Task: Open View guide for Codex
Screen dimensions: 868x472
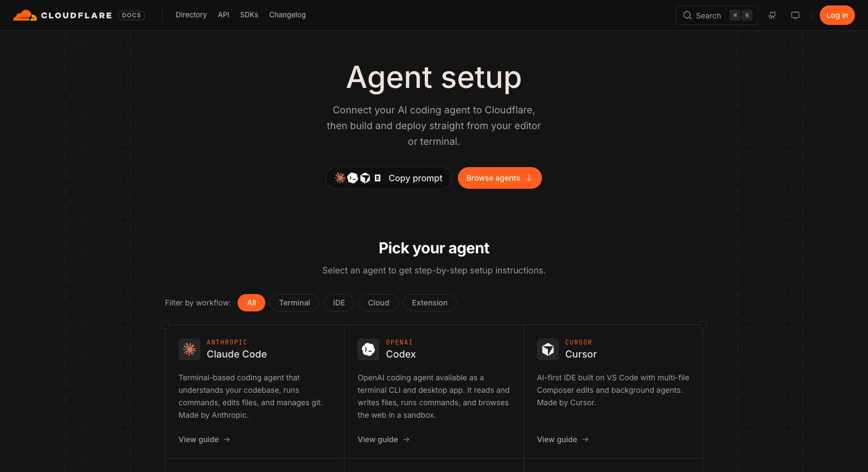Action: click(384, 439)
